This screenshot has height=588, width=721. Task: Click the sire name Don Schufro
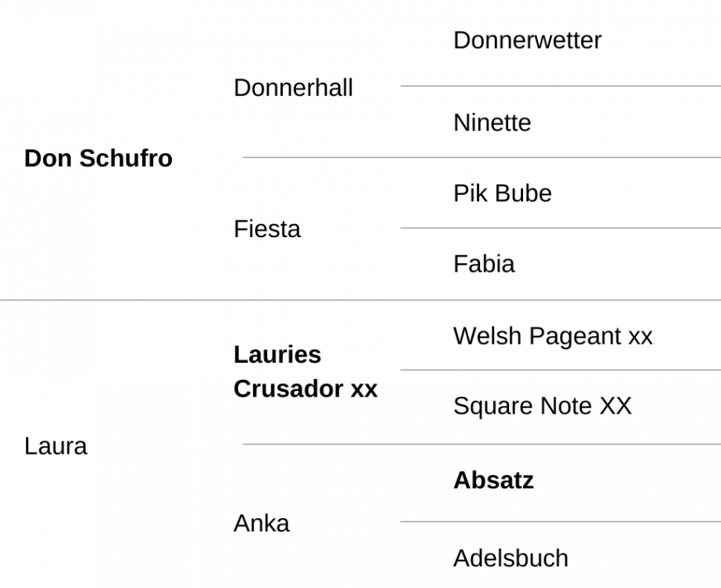click(98, 159)
